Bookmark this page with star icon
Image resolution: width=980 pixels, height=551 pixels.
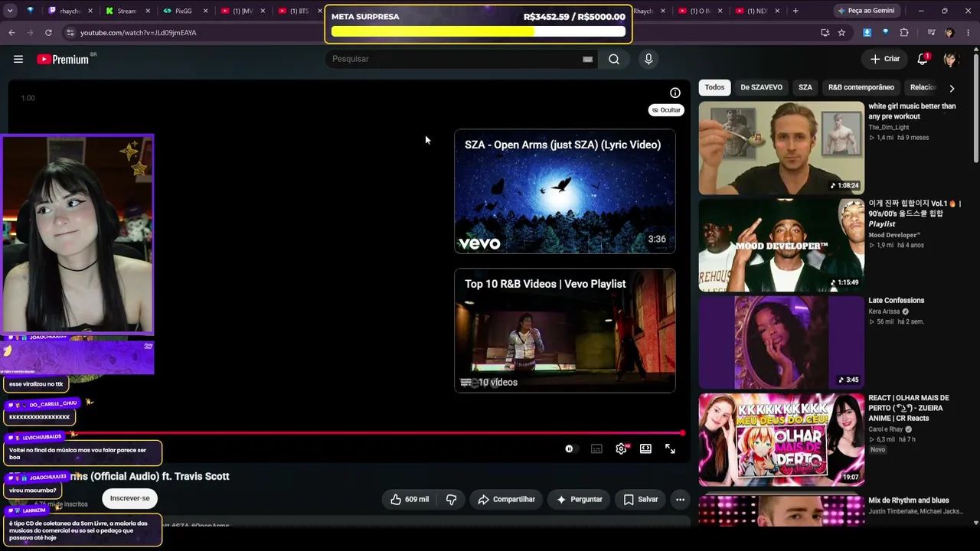click(841, 33)
